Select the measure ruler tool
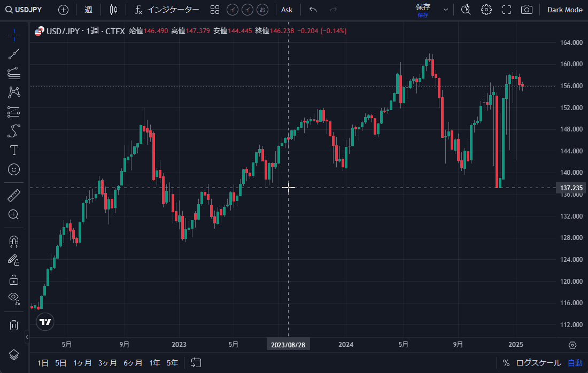This screenshot has width=588, height=373. (x=13, y=195)
